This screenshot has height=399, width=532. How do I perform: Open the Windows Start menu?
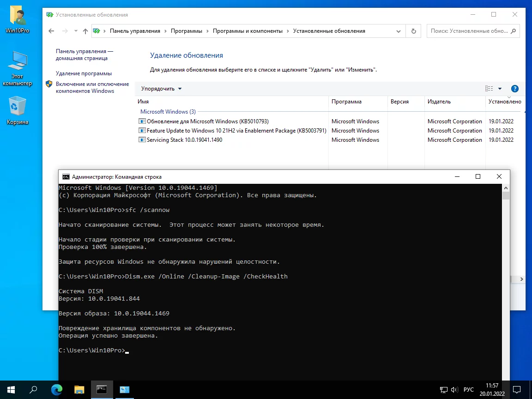tap(11, 389)
